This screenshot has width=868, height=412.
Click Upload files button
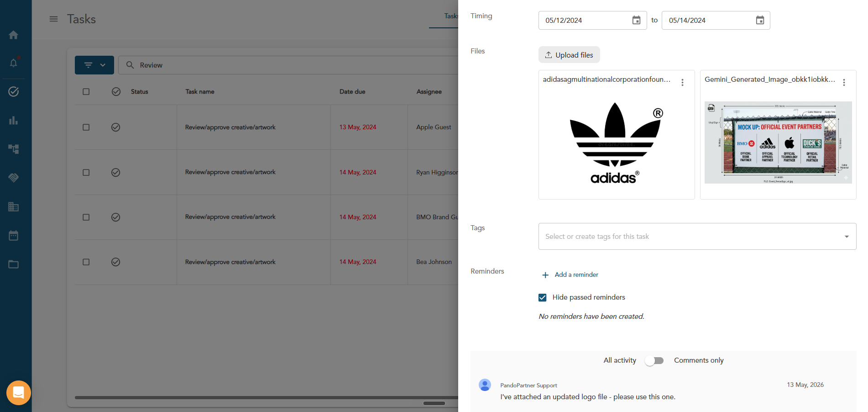coord(569,55)
